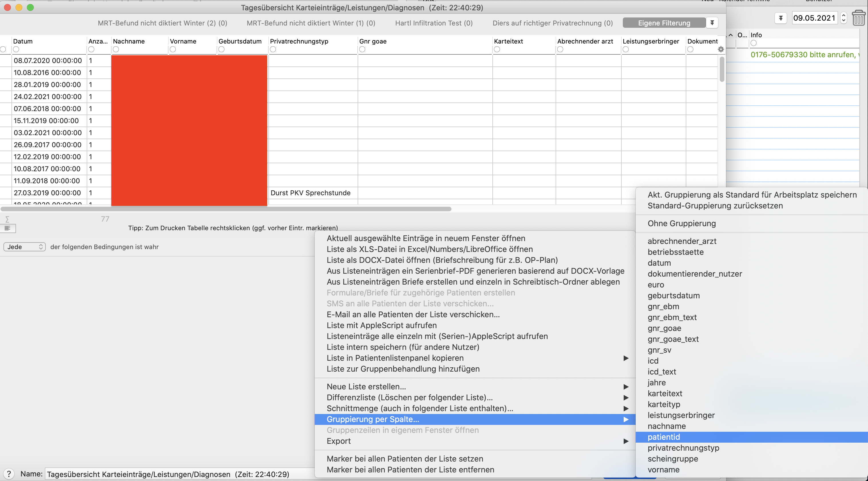Expand the Schnittmenge submenu
The width and height of the screenshot is (868, 481).
tap(626, 408)
